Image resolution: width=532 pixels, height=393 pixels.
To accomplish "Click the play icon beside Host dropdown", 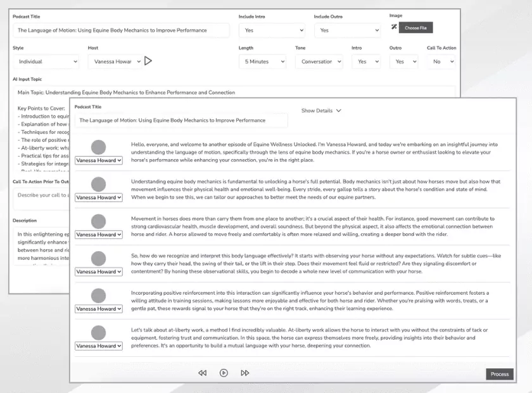I will [x=148, y=61].
